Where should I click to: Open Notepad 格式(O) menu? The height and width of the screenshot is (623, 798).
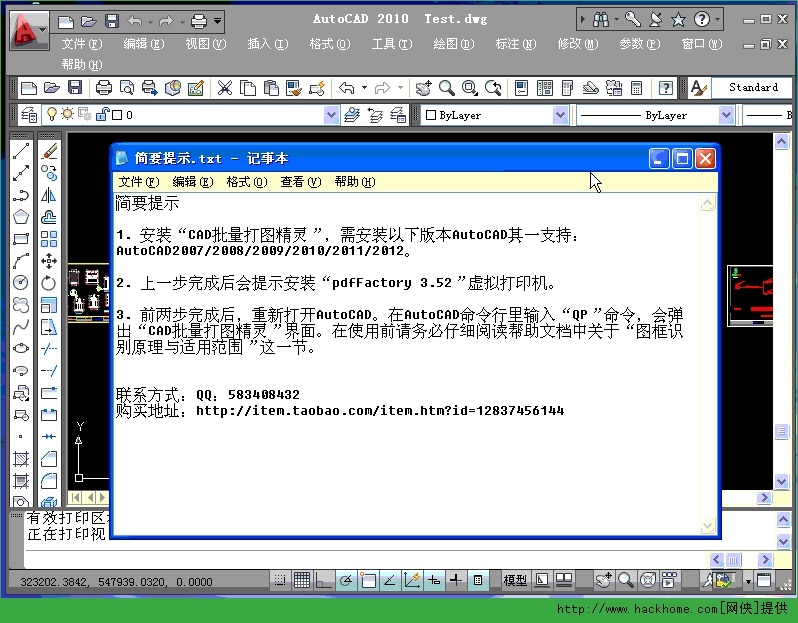(247, 182)
